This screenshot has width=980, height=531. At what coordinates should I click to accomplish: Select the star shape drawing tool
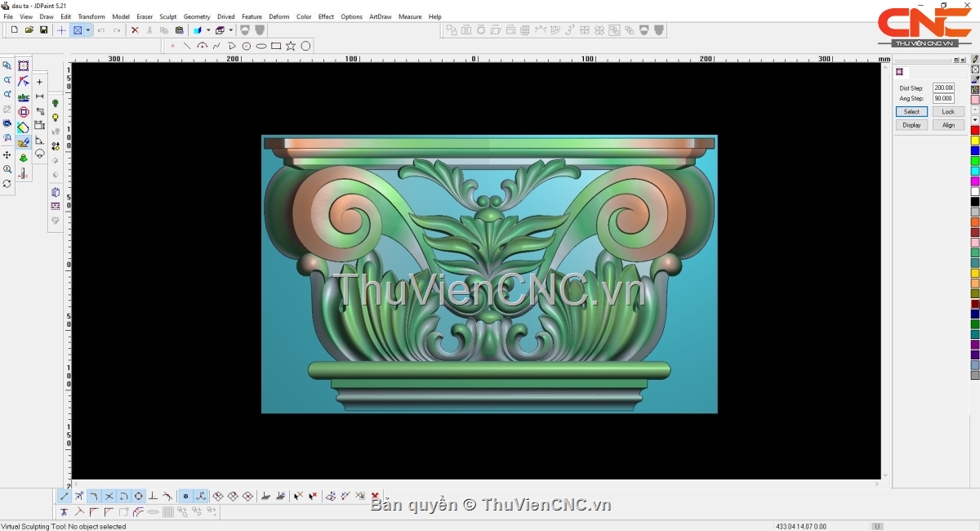click(x=291, y=46)
